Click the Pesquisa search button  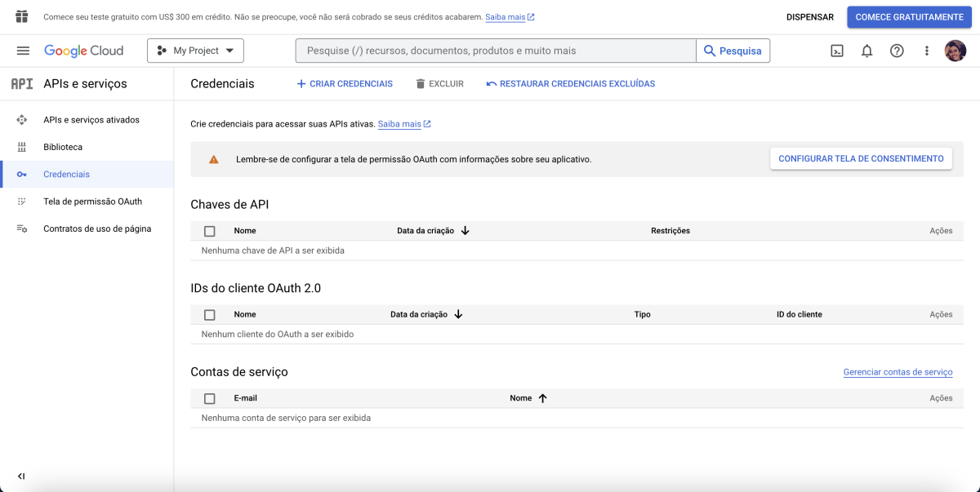733,51
